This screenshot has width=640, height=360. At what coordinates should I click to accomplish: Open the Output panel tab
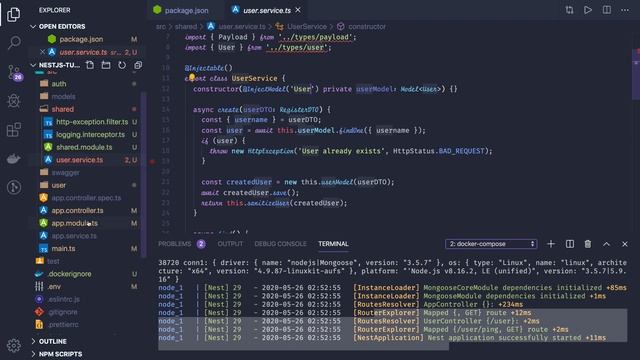[230, 244]
